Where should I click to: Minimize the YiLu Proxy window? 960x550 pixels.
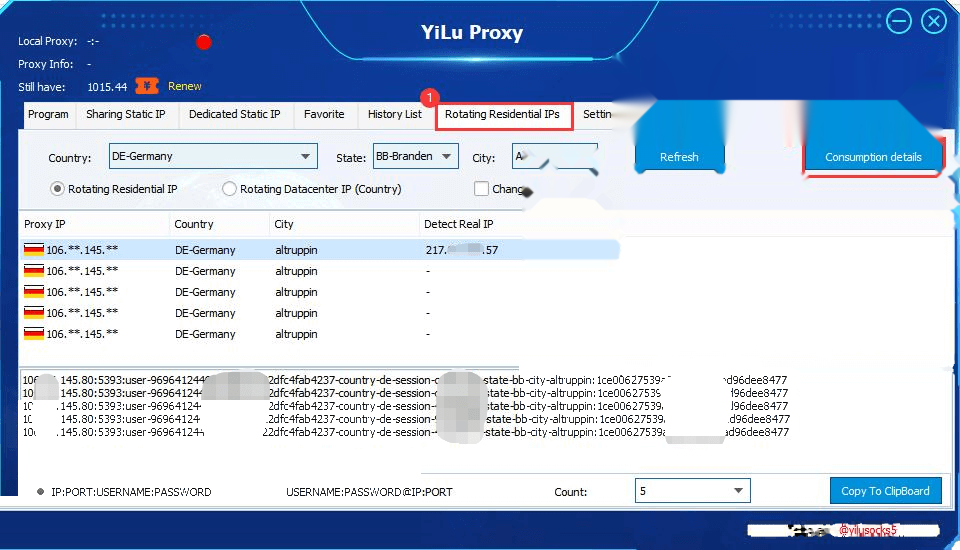899,22
